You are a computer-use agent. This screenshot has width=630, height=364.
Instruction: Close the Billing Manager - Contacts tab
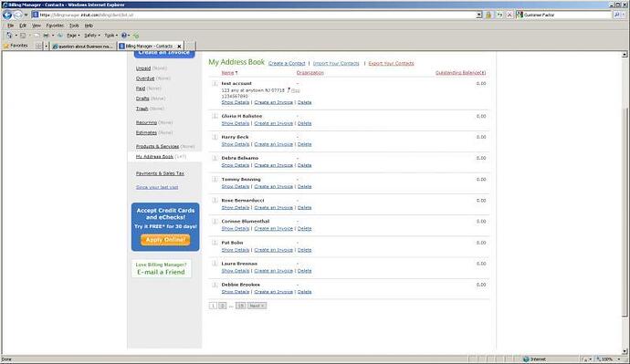179,47
